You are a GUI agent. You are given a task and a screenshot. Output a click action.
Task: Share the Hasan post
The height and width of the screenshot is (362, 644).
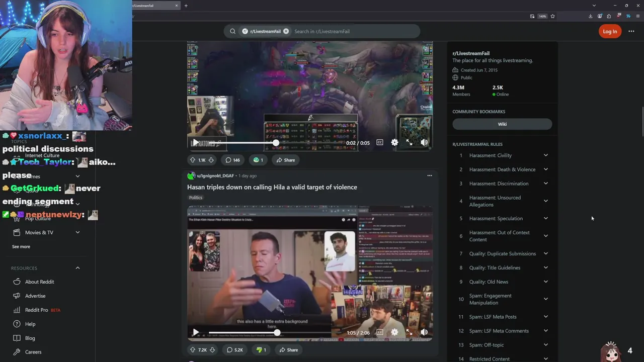289,350
